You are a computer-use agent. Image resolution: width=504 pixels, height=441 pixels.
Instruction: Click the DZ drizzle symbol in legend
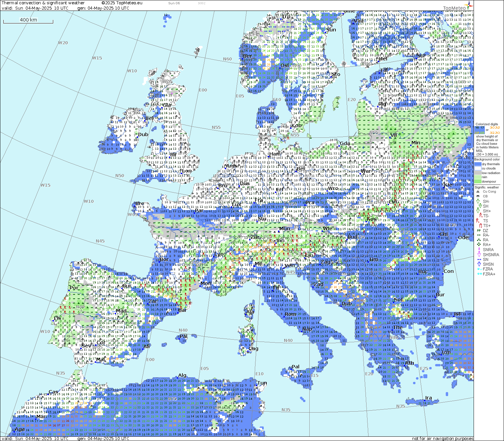pos(478,231)
